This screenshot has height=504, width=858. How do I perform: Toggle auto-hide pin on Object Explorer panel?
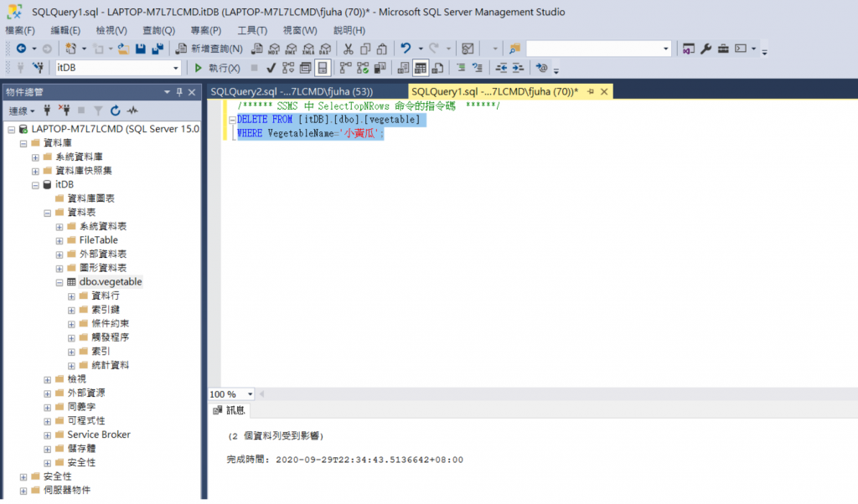[179, 92]
